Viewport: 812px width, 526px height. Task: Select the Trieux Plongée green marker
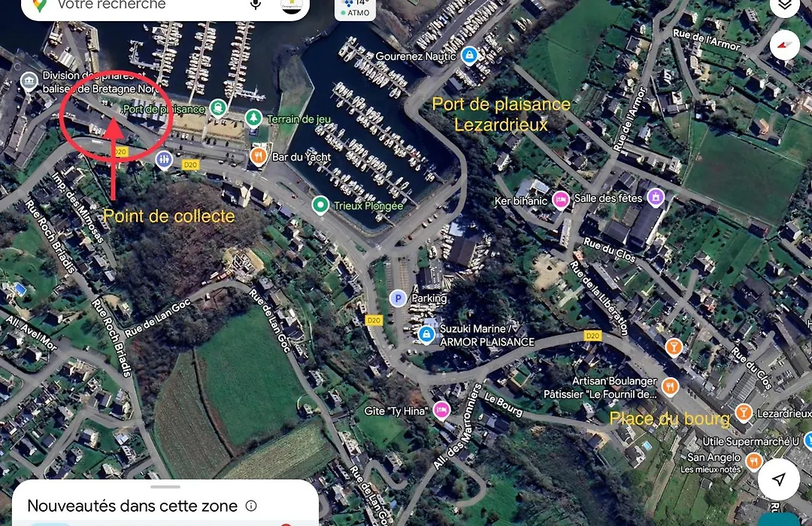pyautogui.click(x=320, y=205)
